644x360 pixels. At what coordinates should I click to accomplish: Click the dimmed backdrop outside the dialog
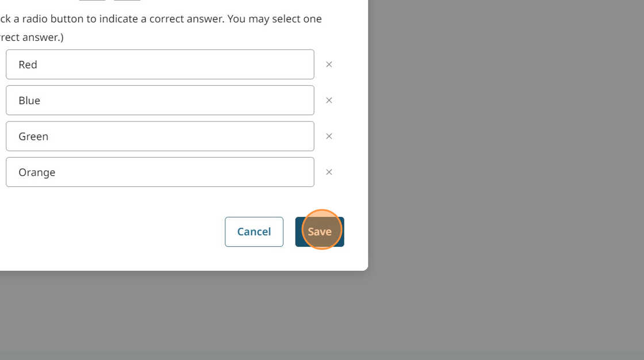[506, 173]
